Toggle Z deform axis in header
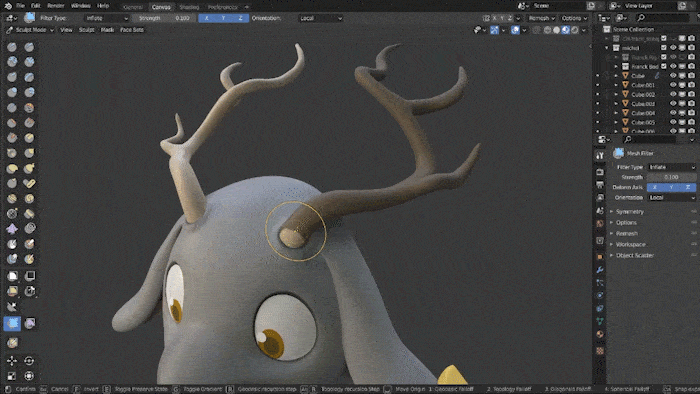The height and width of the screenshot is (394, 700). (241, 18)
